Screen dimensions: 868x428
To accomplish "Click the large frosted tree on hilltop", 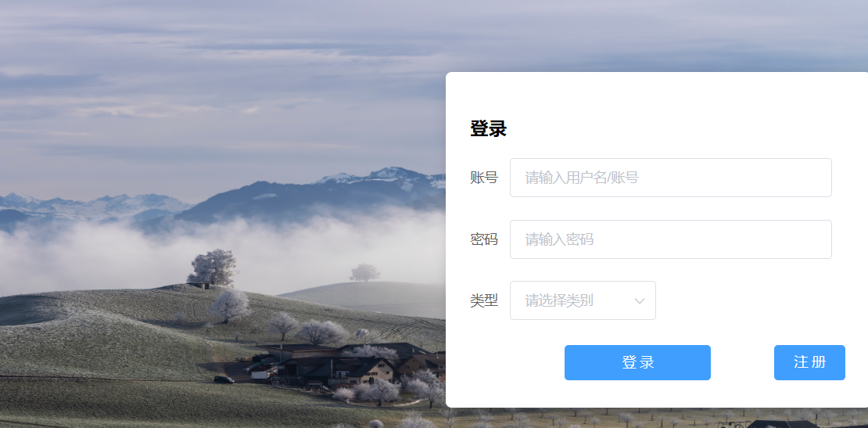I will point(213,268).
